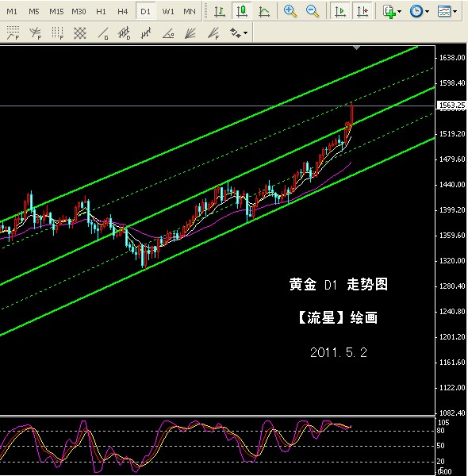The image size is (468, 476).
Task: Zoom out of the chart
Action: [x=313, y=12]
